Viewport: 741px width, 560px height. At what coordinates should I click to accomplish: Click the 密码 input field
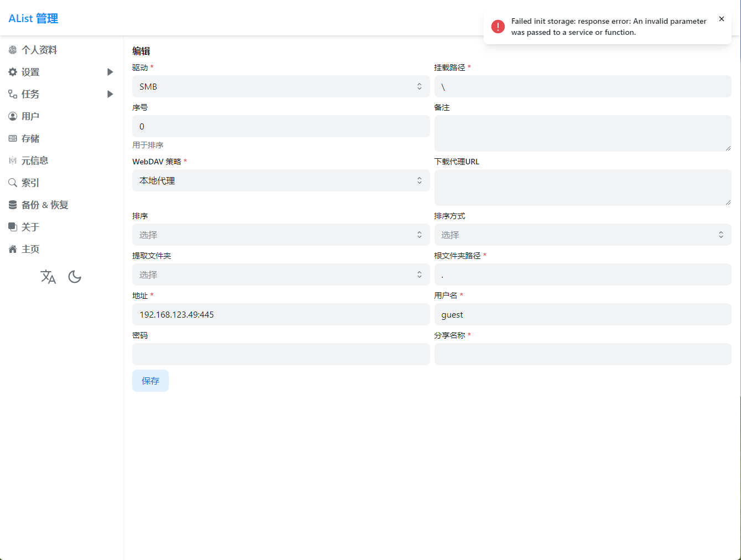(x=281, y=354)
